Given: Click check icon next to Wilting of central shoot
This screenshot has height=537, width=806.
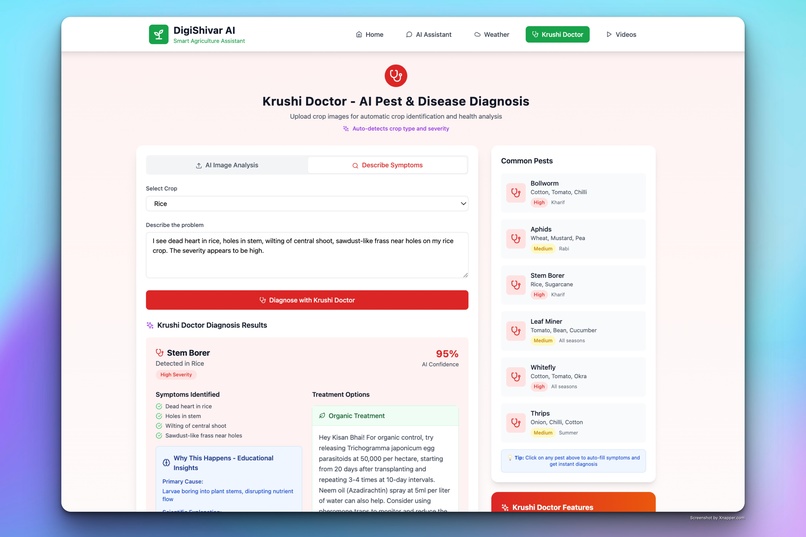Looking at the screenshot, I should point(159,426).
